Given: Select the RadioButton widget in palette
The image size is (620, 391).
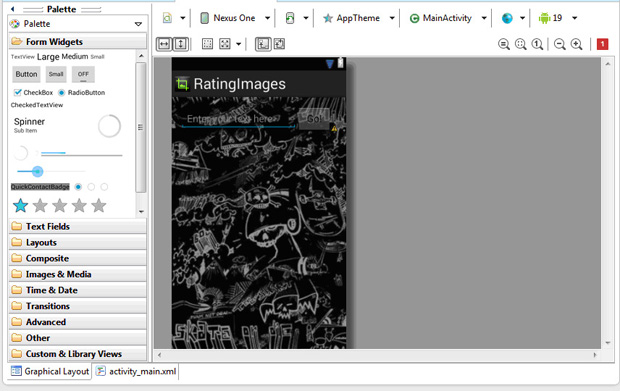Looking at the screenshot, I should click(81, 93).
